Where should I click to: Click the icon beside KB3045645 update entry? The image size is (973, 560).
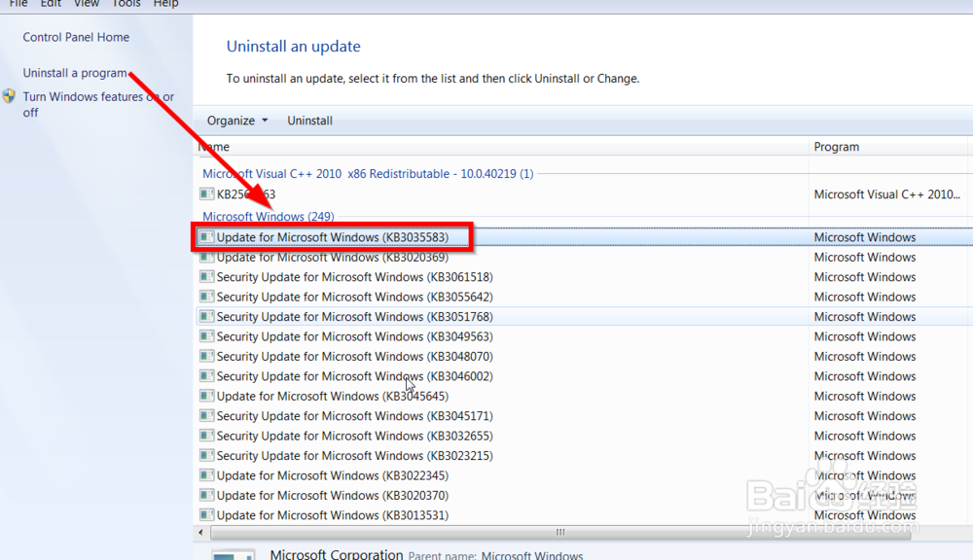coord(206,396)
